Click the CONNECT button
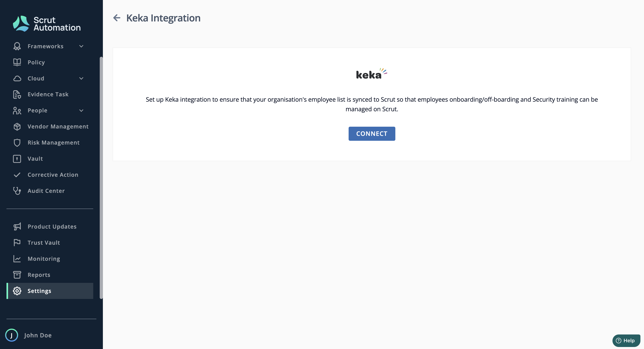This screenshot has width=644, height=349. coord(372,134)
